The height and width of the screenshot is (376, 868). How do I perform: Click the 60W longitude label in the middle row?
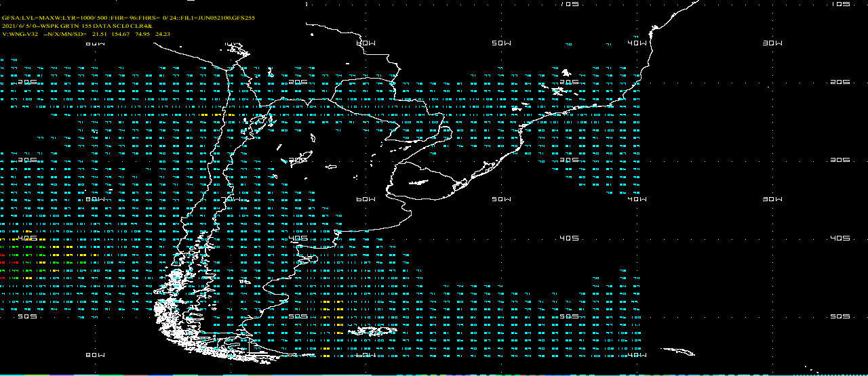pos(366,199)
